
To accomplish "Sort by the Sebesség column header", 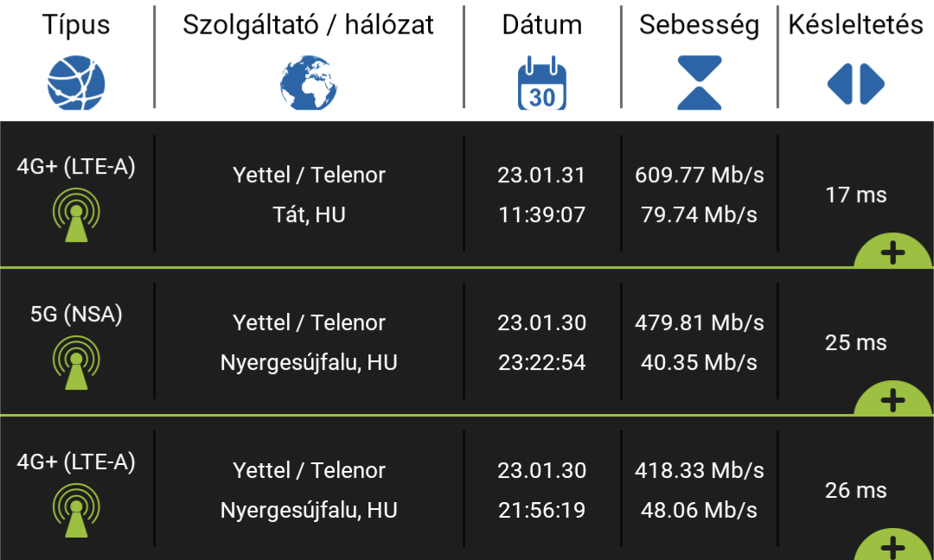I will (x=700, y=25).
